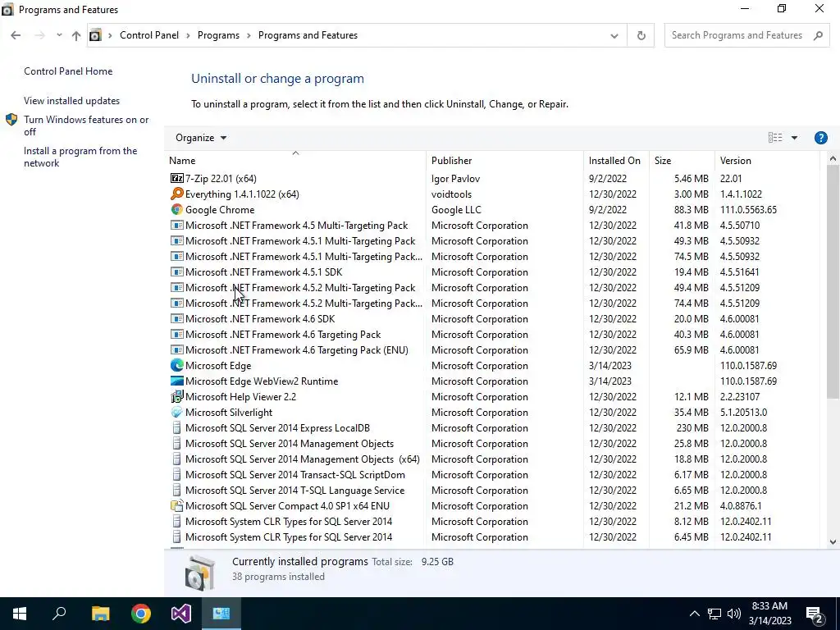
Task: Go back with the Back arrow
Action: tap(16, 35)
